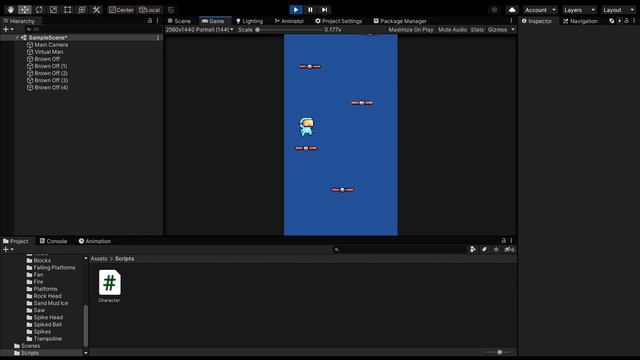Viewport: 640px width, 360px height.
Task: Search by Label filter icon
Action: tap(484, 249)
